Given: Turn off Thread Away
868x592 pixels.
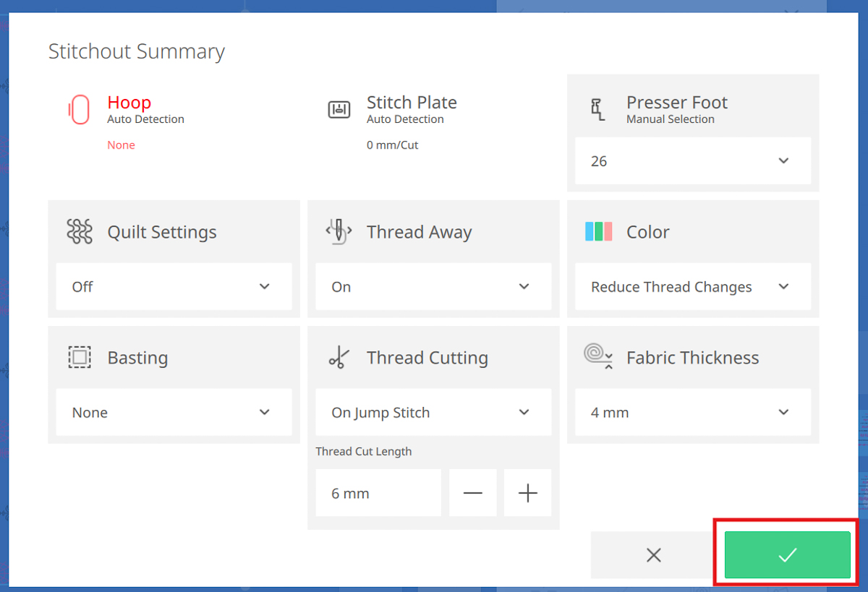Looking at the screenshot, I should pyautogui.click(x=433, y=286).
